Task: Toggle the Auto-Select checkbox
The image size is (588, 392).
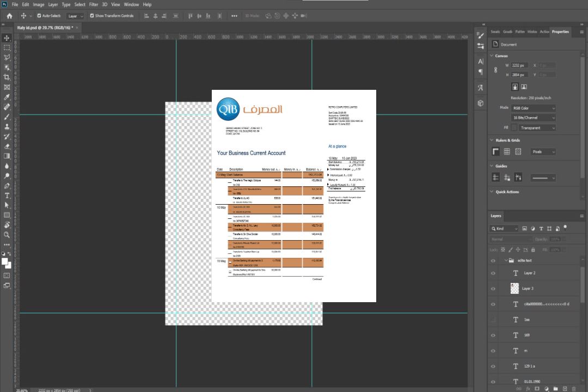Action: pos(39,16)
